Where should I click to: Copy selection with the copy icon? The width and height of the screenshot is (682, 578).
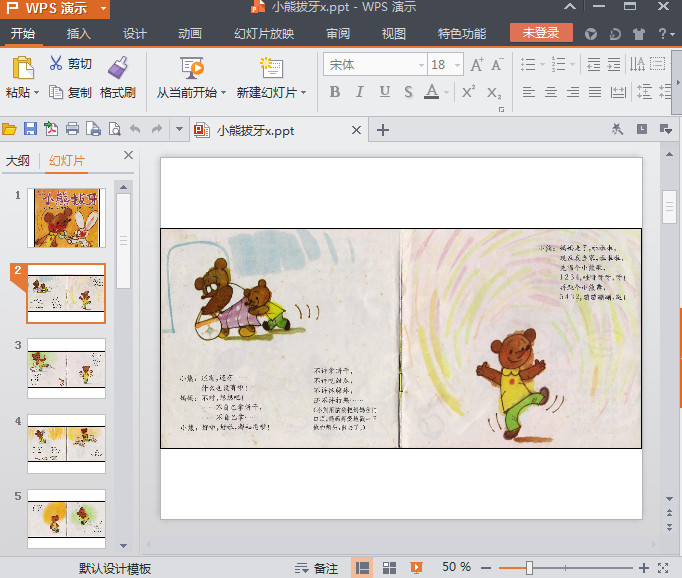click(56, 92)
